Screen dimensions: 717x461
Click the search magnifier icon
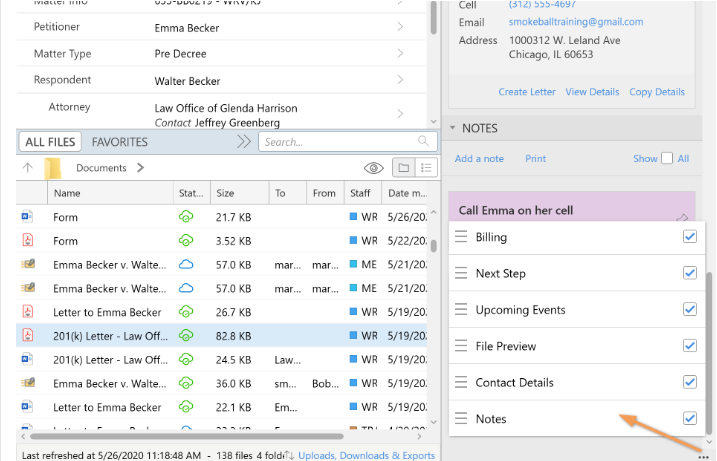click(x=424, y=142)
